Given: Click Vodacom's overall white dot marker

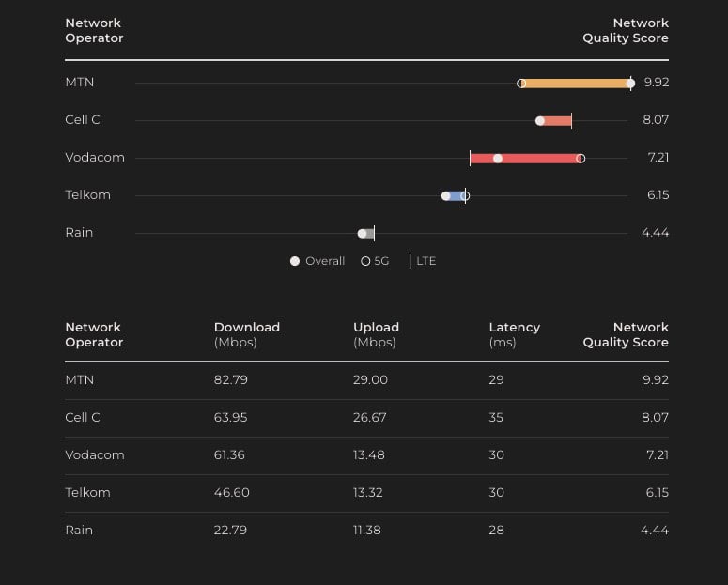Looking at the screenshot, I should (498, 159).
